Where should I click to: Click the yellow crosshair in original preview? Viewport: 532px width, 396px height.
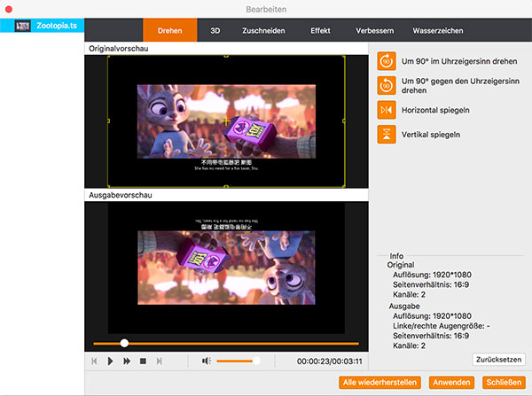pos(226,121)
